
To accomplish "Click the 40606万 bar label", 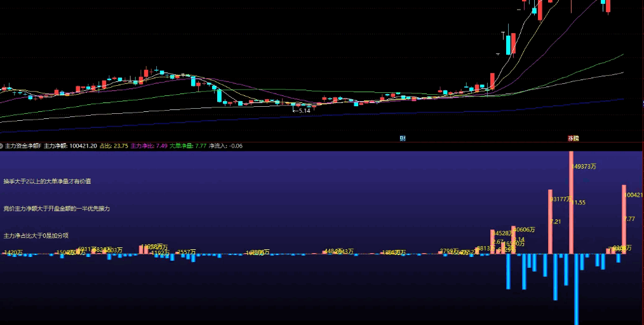I will (524, 230).
